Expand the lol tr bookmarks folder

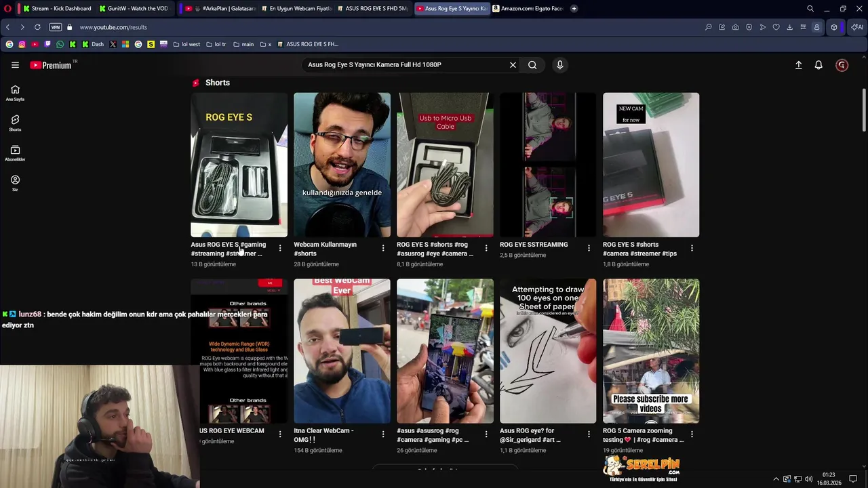click(216, 44)
